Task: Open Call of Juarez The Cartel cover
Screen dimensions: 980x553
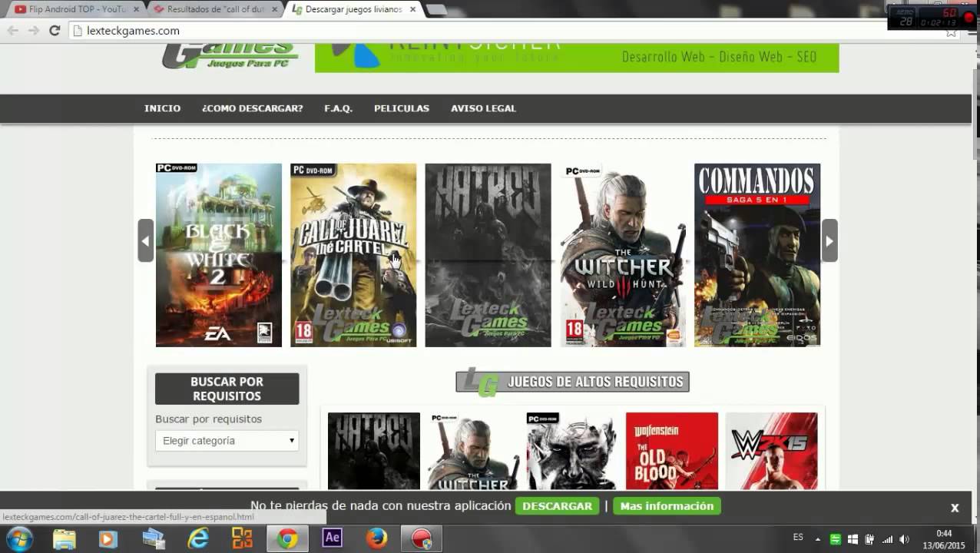Action: pyautogui.click(x=353, y=255)
